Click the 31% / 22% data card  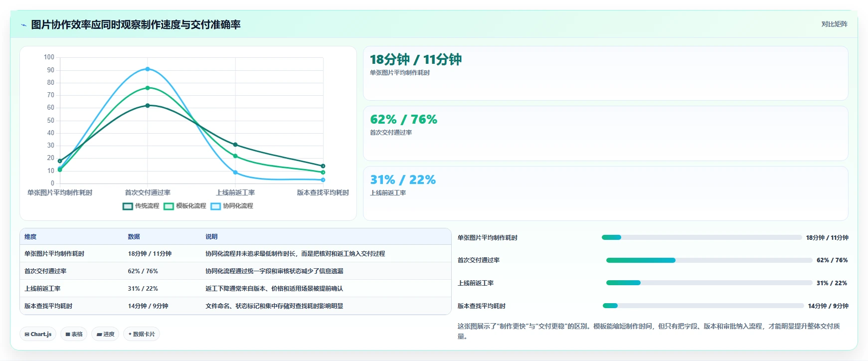click(605, 193)
